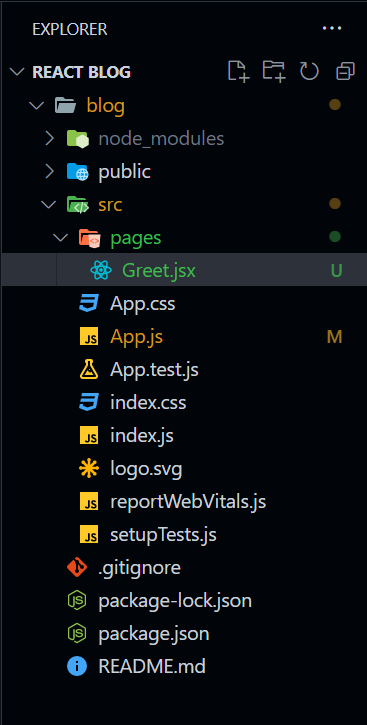Collapse the REACT BLOG section chevron

tap(18, 72)
